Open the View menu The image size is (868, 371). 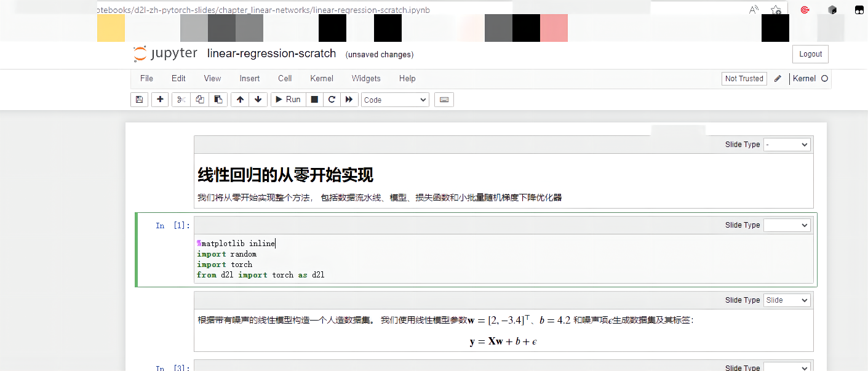pyautogui.click(x=212, y=79)
